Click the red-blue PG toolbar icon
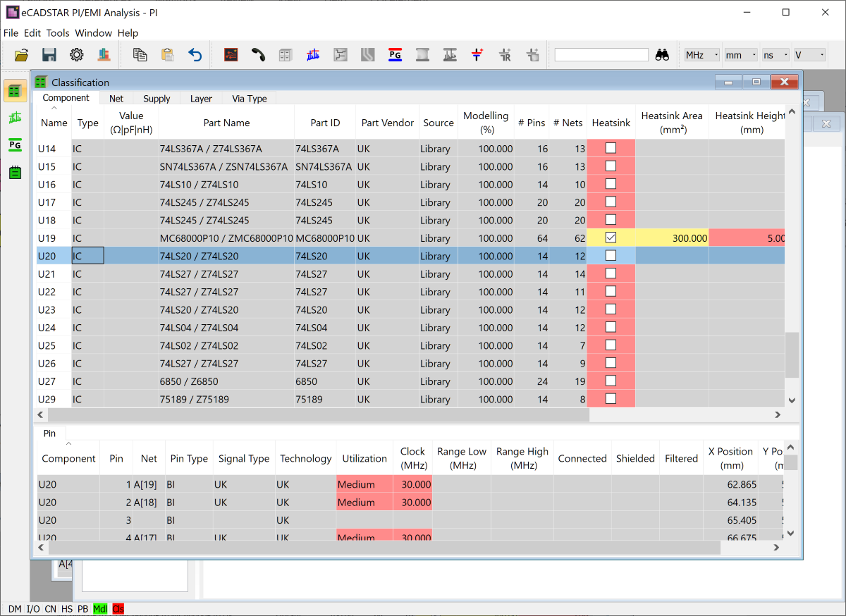This screenshot has height=616, width=846. click(x=395, y=55)
